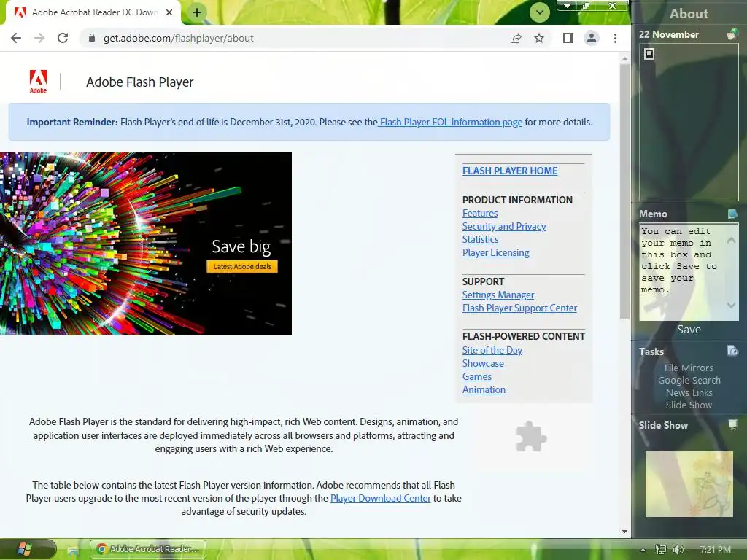Open Settings Manager link

[498, 295]
